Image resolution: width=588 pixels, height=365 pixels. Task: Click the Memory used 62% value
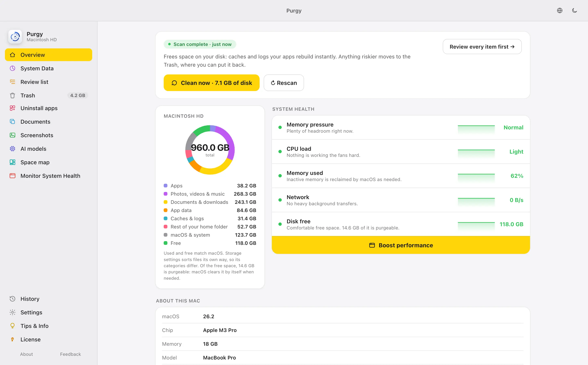click(x=517, y=176)
